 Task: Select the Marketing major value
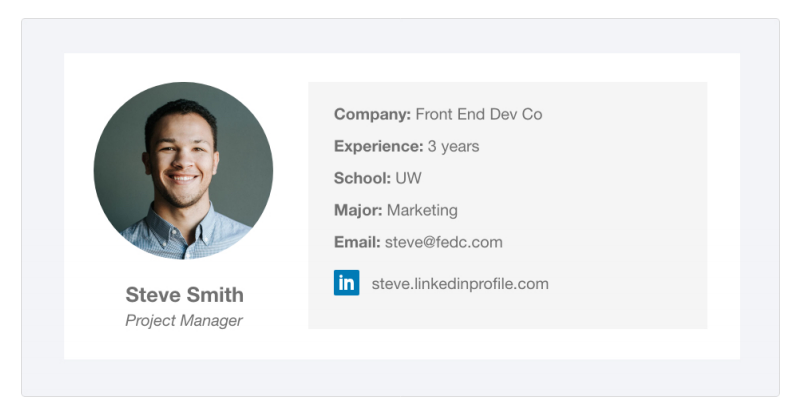click(x=422, y=210)
